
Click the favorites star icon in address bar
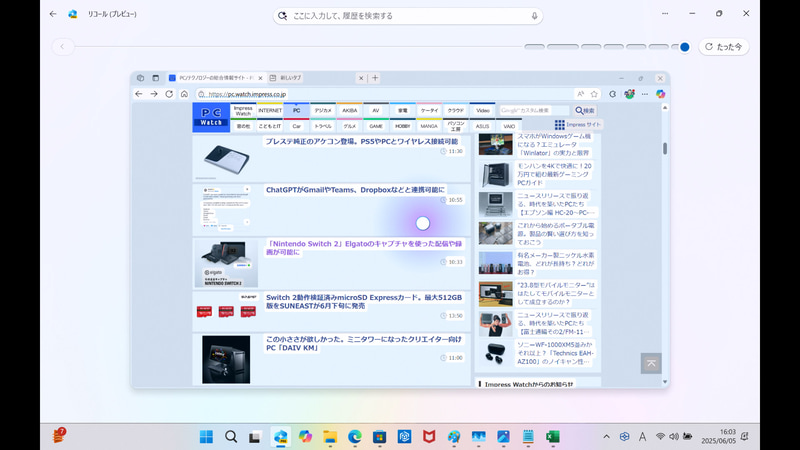tap(594, 94)
